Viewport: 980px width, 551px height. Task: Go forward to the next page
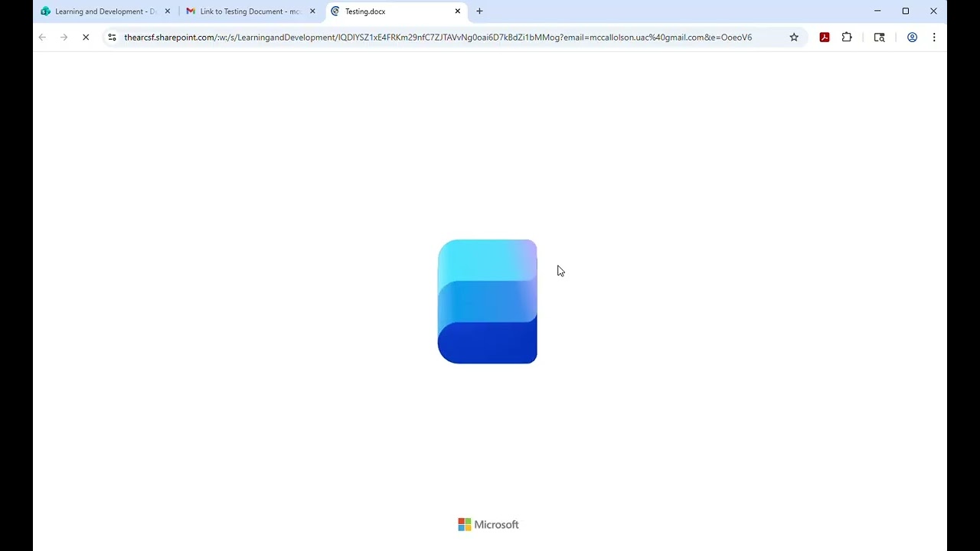click(64, 37)
